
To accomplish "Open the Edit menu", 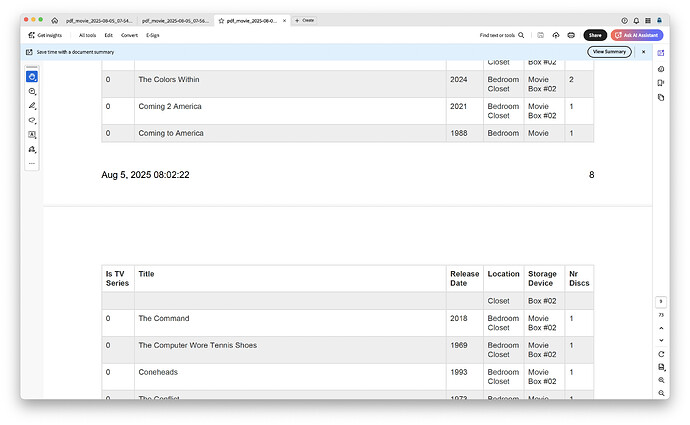I will pos(109,35).
